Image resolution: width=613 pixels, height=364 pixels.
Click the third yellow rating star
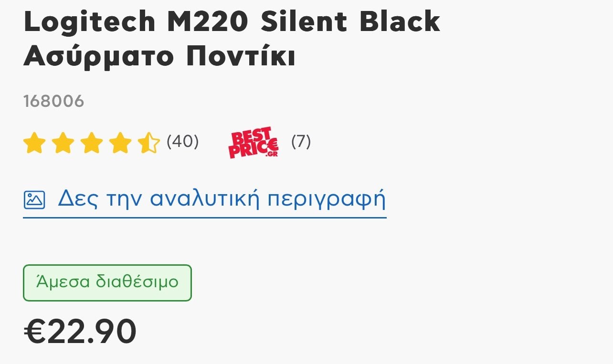point(92,143)
